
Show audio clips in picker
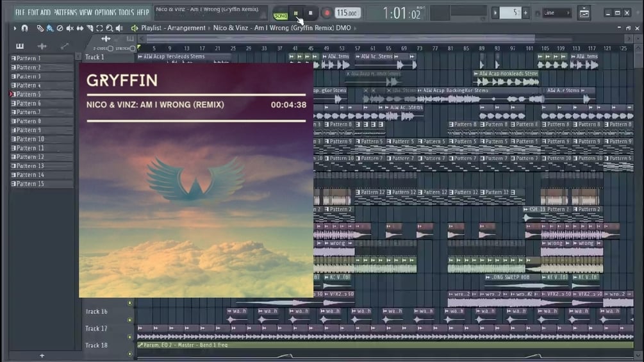coord(42,46)
